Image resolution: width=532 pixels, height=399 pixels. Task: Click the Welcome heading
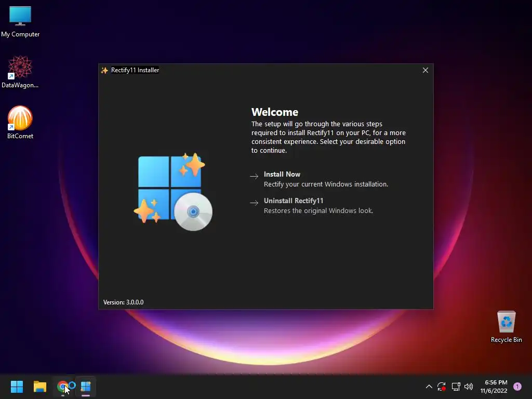tap(275, 112)
